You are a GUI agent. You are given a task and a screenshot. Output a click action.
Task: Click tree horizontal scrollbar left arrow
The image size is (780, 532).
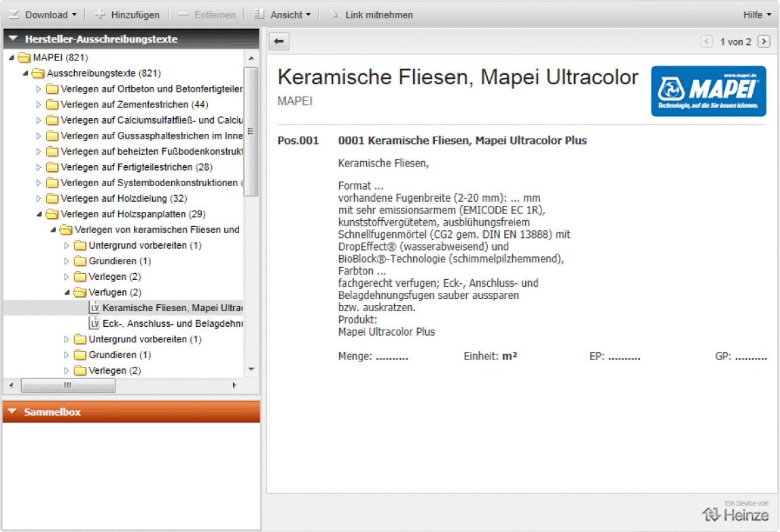pyautogui.click(x=12, y=385)
